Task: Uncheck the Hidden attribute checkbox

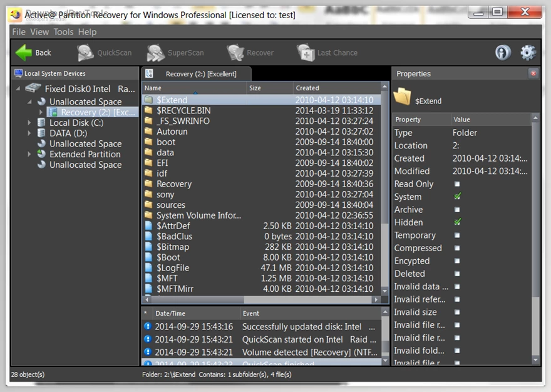Action: 457,222
